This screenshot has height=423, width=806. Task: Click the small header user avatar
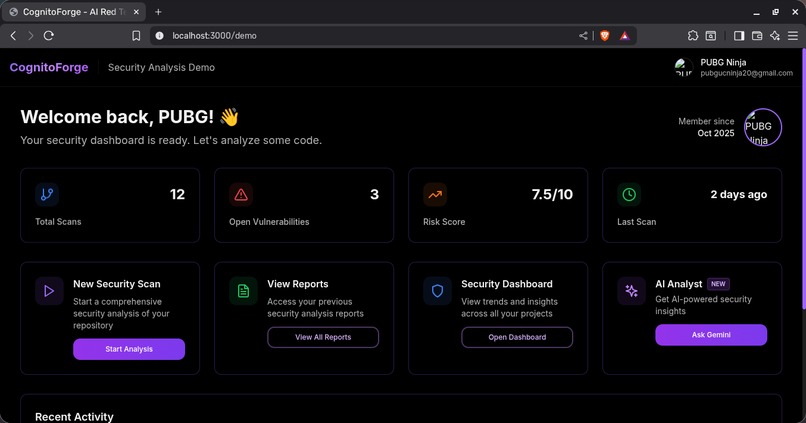click(684, 67)
